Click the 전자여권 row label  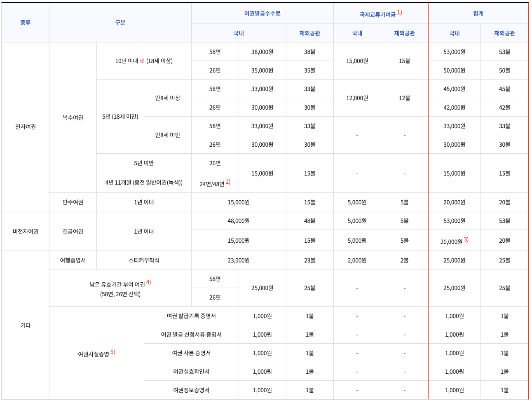(25, 126)
